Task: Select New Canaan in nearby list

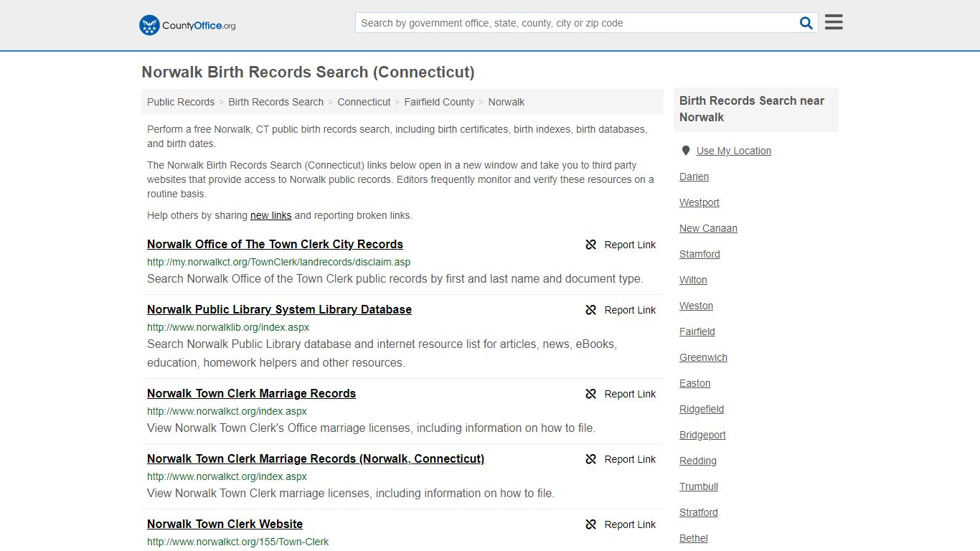Action: pos(708,228)
